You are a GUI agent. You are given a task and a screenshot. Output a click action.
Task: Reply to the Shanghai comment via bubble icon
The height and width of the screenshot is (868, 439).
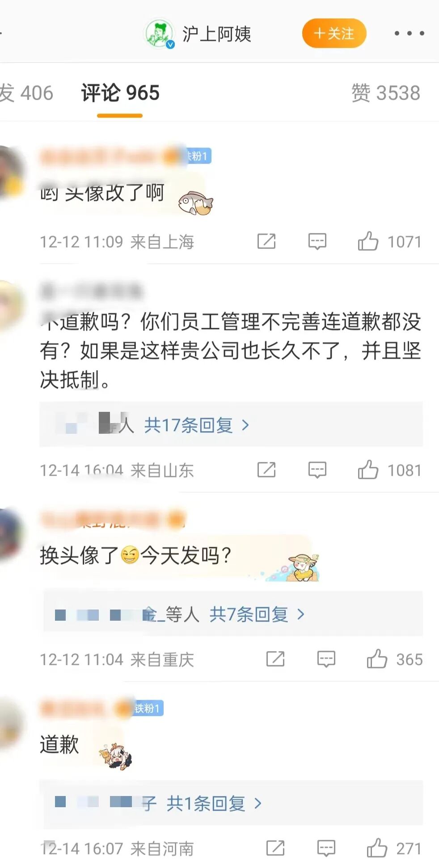pos(317,241)
